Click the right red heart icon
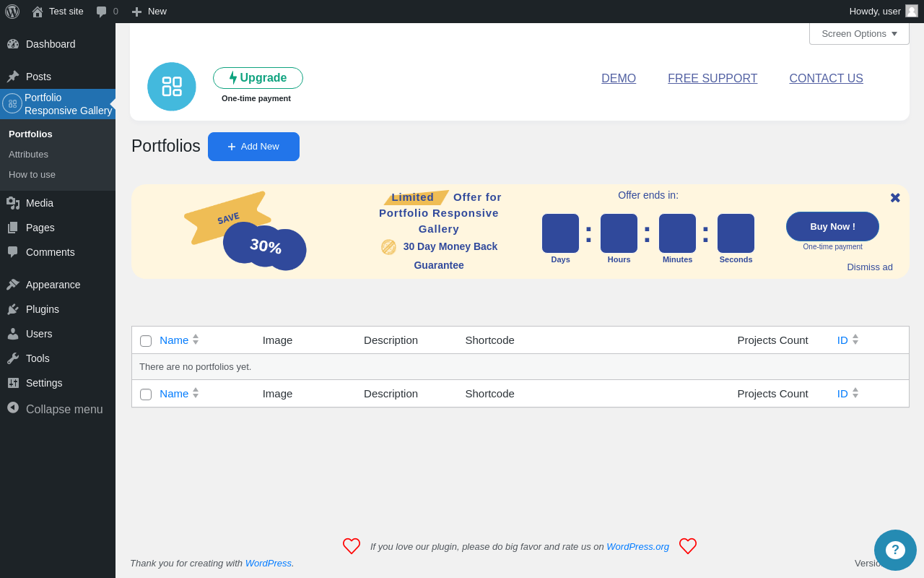Viewport: 924px width, 578px height. tap(688, 546)
